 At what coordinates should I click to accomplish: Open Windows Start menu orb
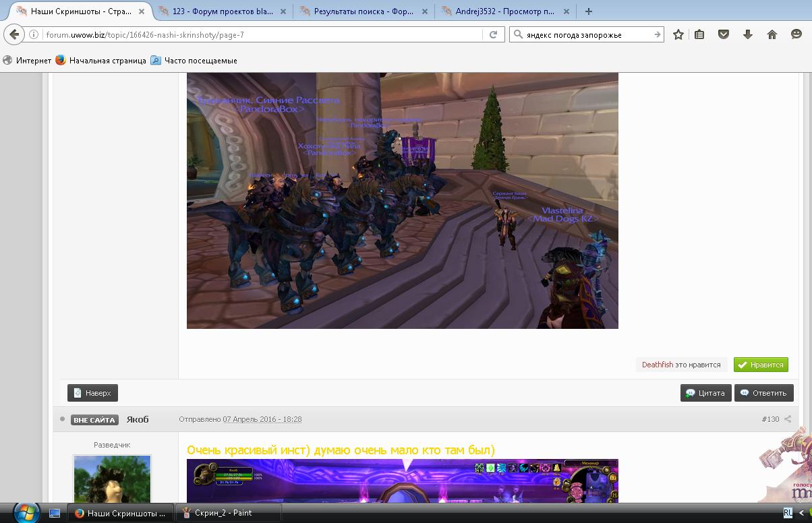[x=26, y=513]
